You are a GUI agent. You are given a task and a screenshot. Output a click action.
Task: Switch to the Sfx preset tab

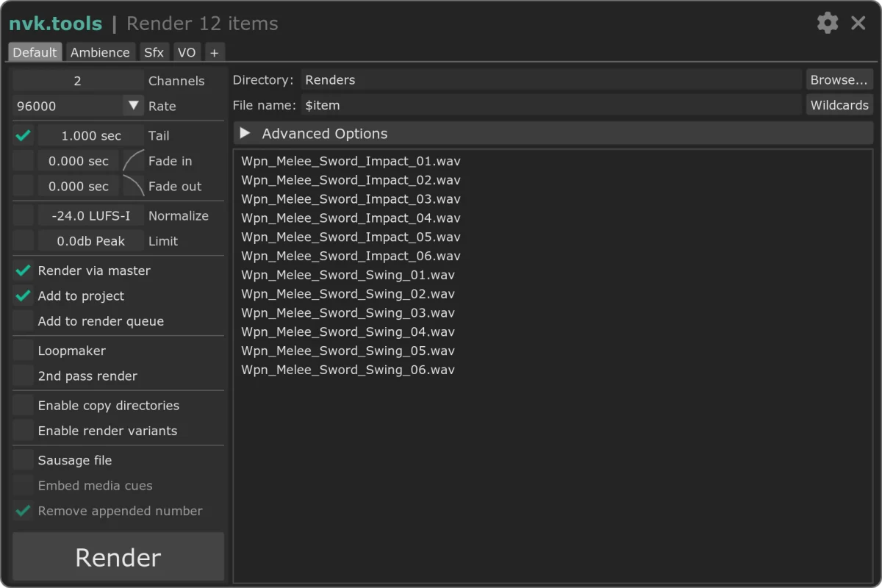pyautogui.click(x=154, y=52)
